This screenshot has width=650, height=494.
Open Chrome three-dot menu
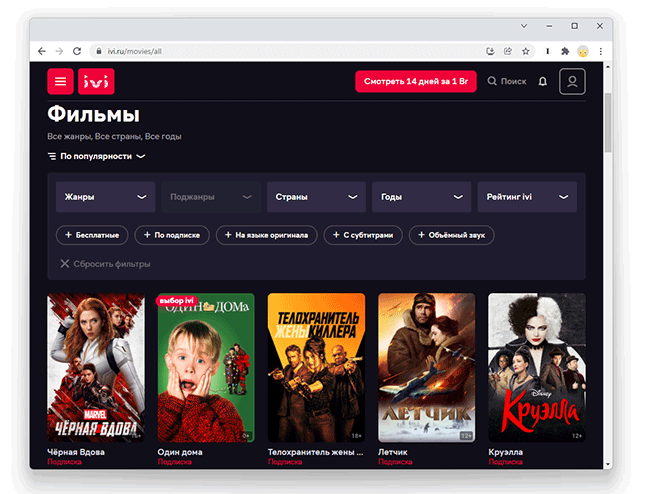click(x=600, y=51)
